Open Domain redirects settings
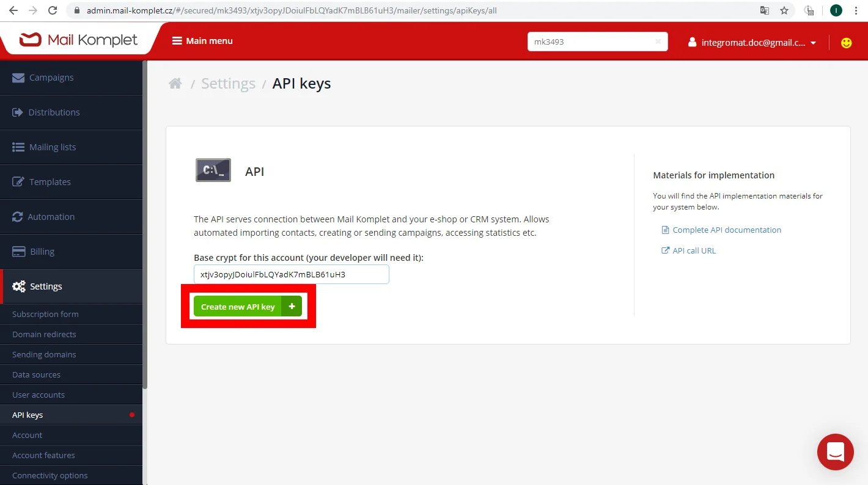The width and height of the screenshot is (868, 485). 71,334
